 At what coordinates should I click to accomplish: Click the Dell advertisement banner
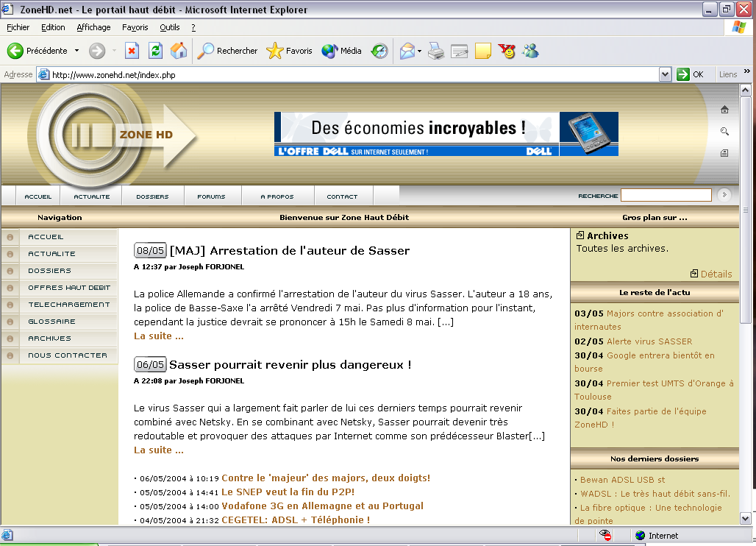pyautogui.click(x=446, y=134)
